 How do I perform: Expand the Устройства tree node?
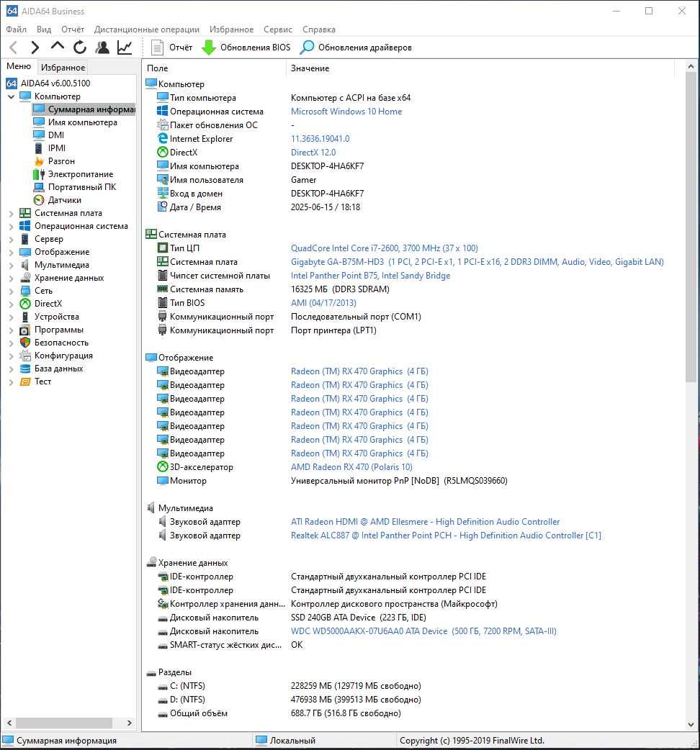coord(11,317)
